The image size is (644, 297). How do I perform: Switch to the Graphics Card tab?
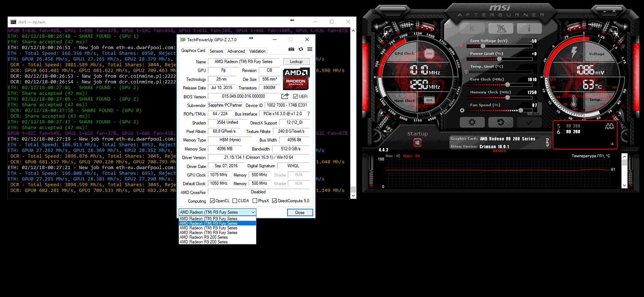coord(193,50)
